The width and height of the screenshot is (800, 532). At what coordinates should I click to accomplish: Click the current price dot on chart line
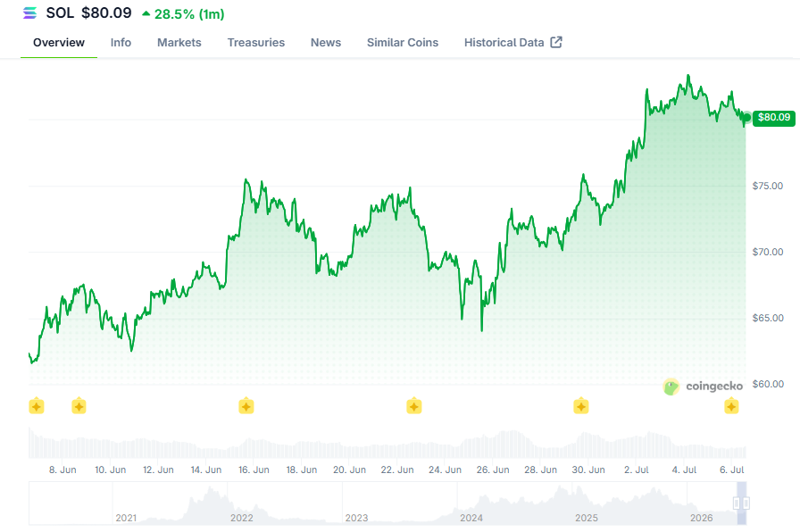click(x=746, y=118)
